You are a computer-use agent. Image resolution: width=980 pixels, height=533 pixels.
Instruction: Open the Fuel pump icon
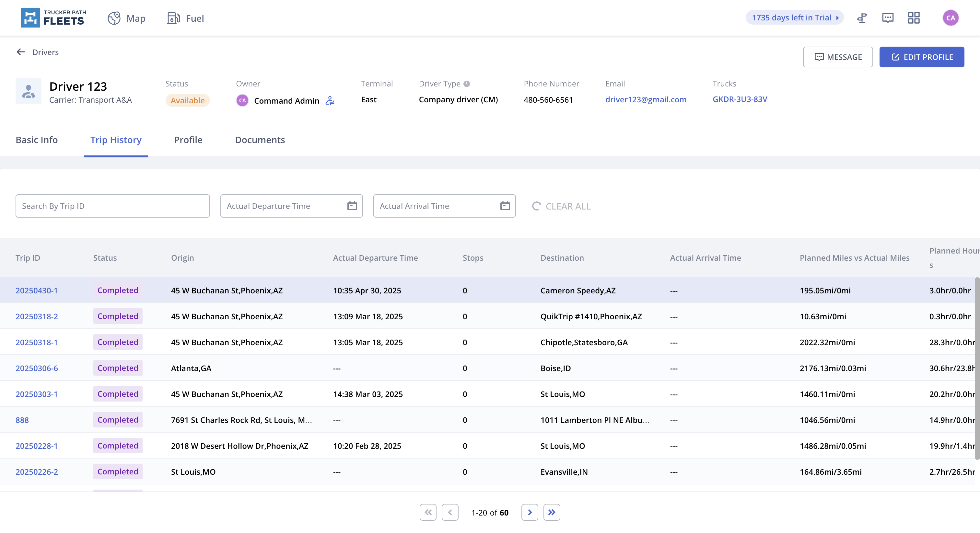(x=173, y=18)
